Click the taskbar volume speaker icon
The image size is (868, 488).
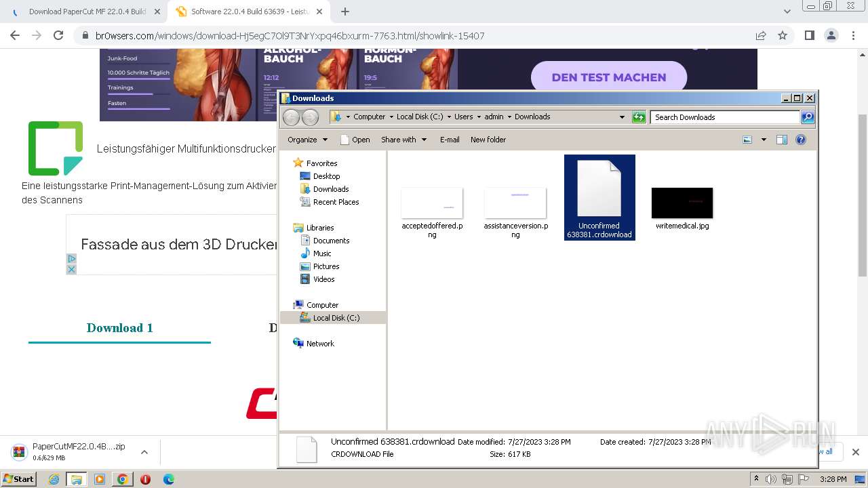[x=770, y=479]
